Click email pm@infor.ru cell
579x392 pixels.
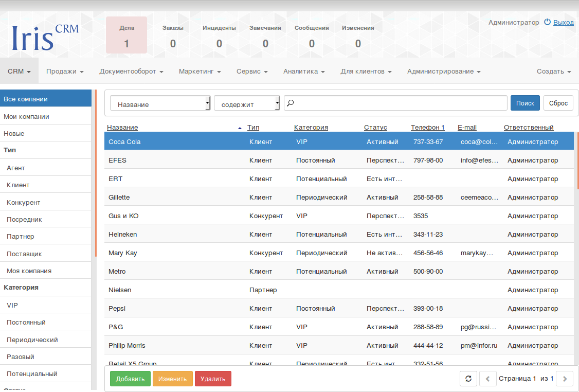[479, 346]
